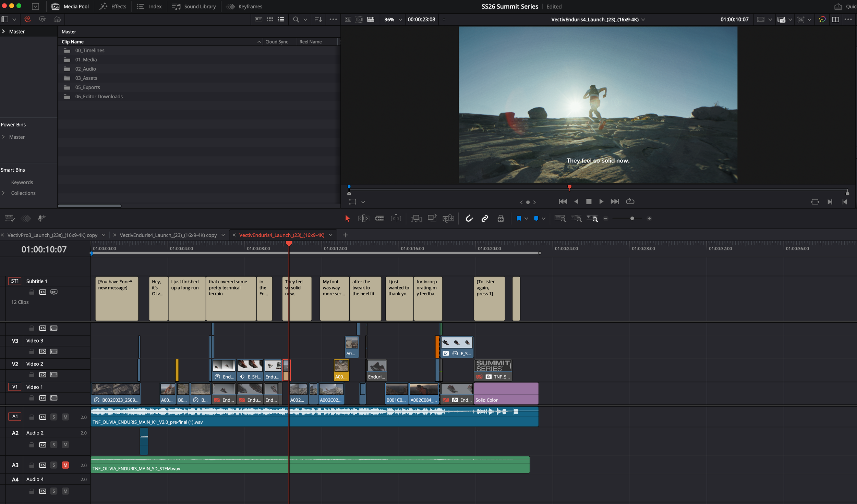Image resolution: width=857 pixels, height=504 pixels.
Task: Open the Effects panel
Action: coord(113,7)
